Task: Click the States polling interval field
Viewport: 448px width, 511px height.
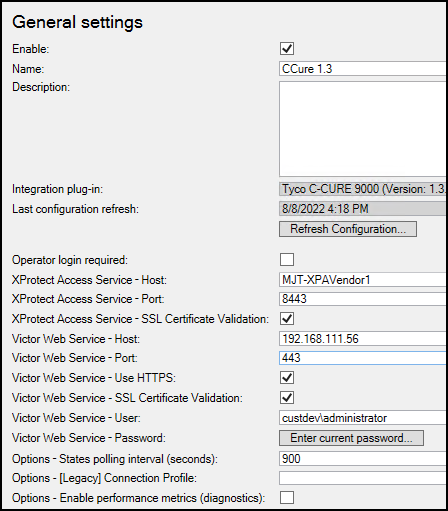Action: click(x=363, y=459)
